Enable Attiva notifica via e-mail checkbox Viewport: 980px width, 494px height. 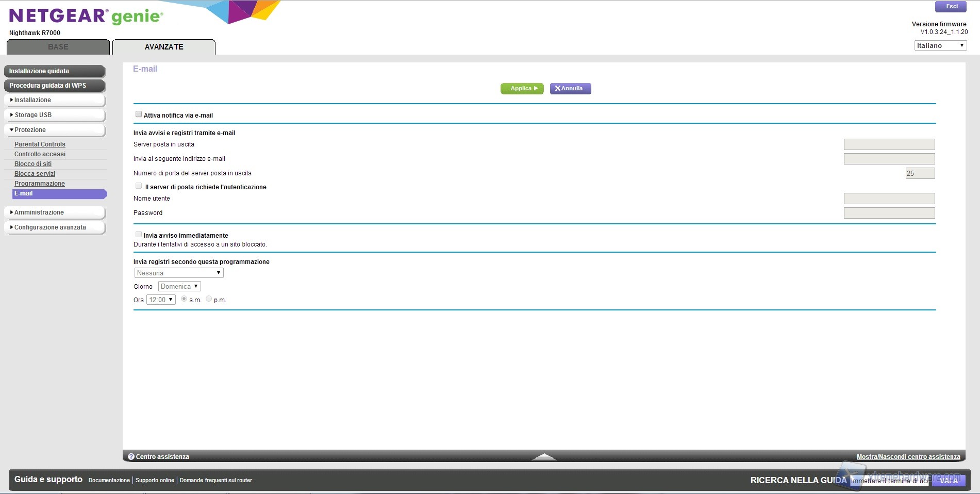(x=139, y=114)
